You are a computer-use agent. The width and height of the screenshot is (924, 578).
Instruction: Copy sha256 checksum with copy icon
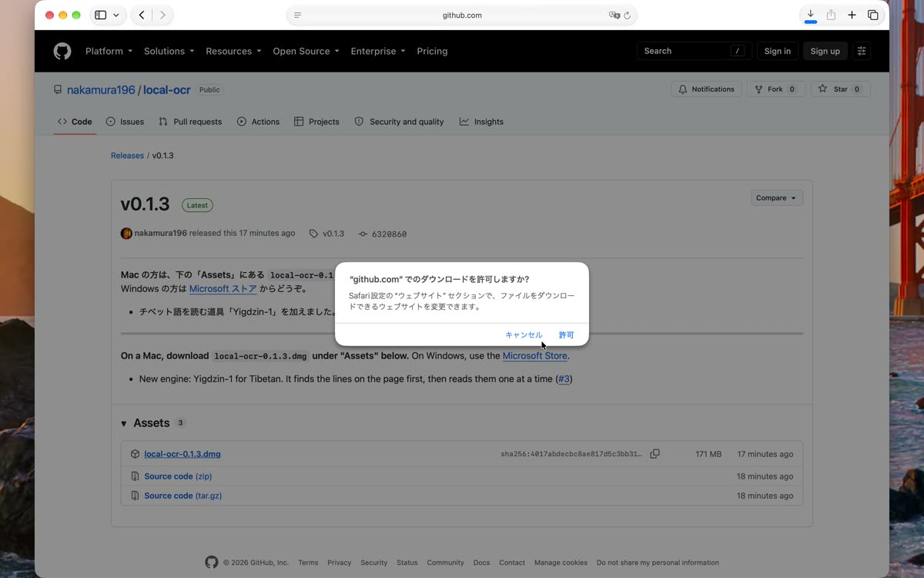[x=654, y=454]
